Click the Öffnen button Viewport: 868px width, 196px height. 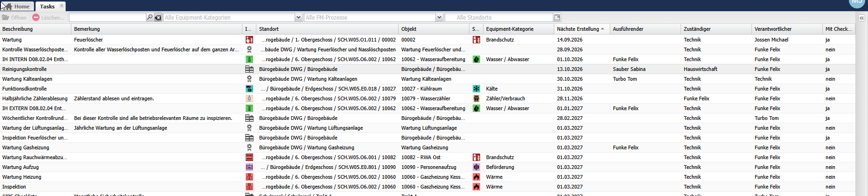(14, 18)
